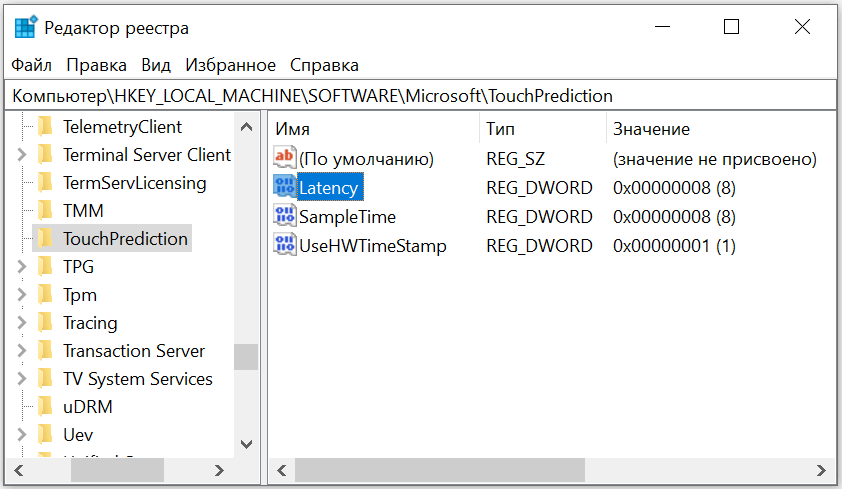Image resolution: width=842 pixels, height=489 pixels.
Task: Click the Tpm folder icon
Action: pos(46,295)
